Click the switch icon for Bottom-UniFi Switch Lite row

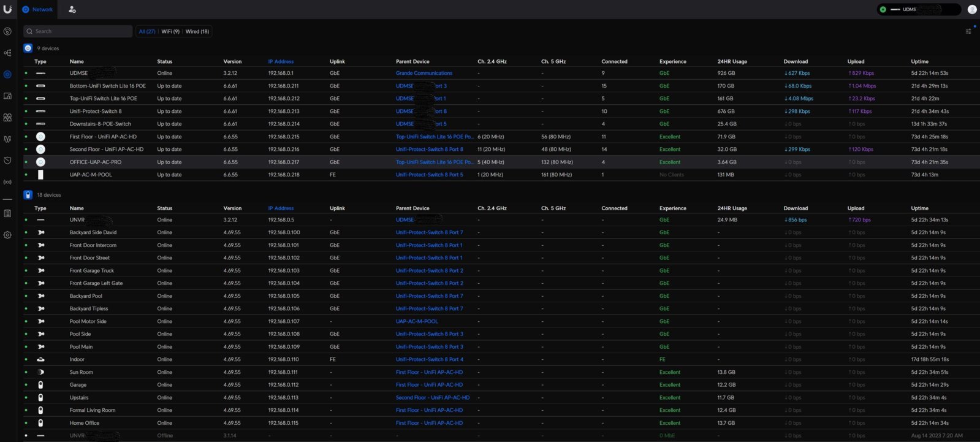pyautogui.click(x=40, y=86)
